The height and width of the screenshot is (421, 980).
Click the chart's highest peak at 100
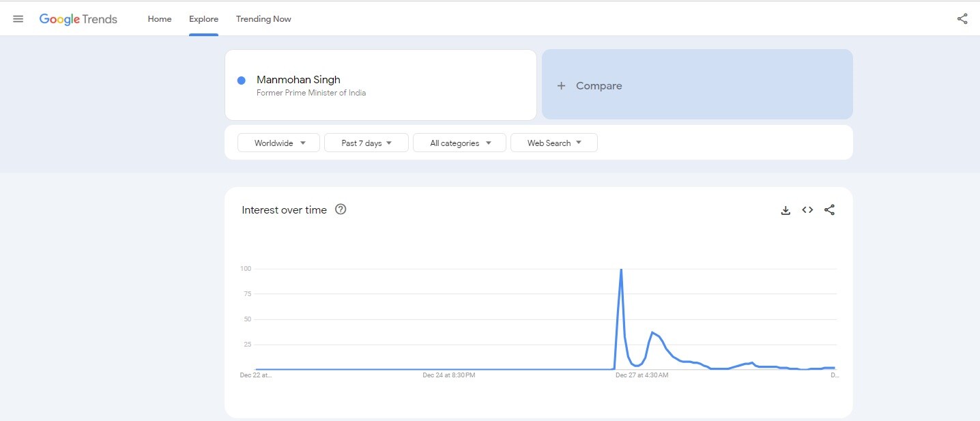pyautogui.click(x=621, y=270)
